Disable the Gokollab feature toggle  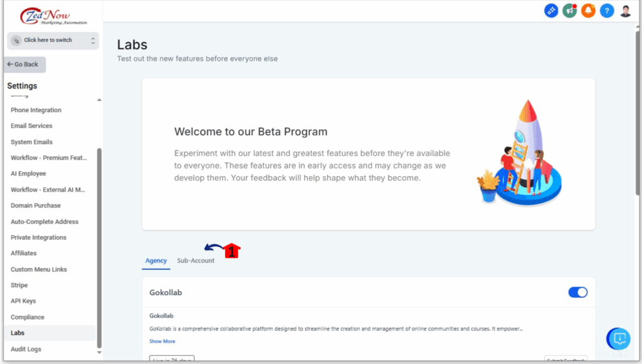pyautogui.click(x=577, y=293)
